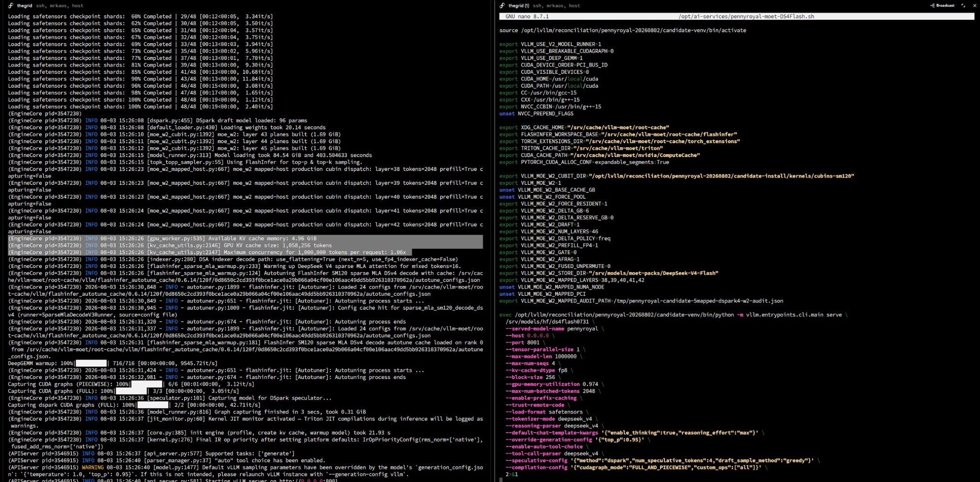The image size is (980, 482).
Task: Click the '--reasoning-parser deepseek_v4' argument
Action: pos(552,426)
